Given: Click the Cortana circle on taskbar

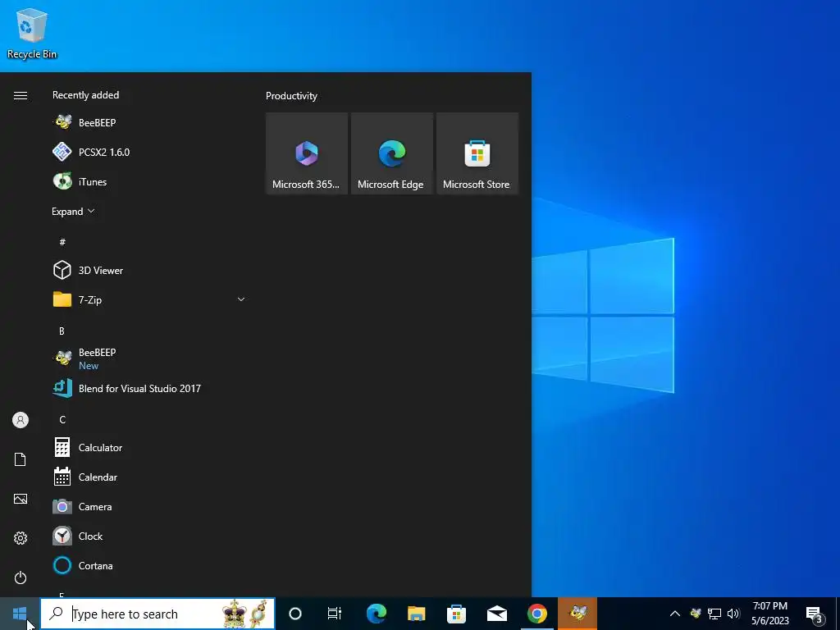Looking at the screenshot, I should [295, 614].
